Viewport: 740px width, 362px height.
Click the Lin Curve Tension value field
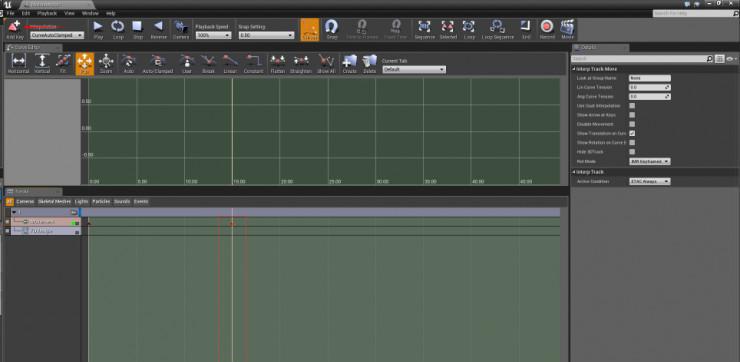[649, 87]
